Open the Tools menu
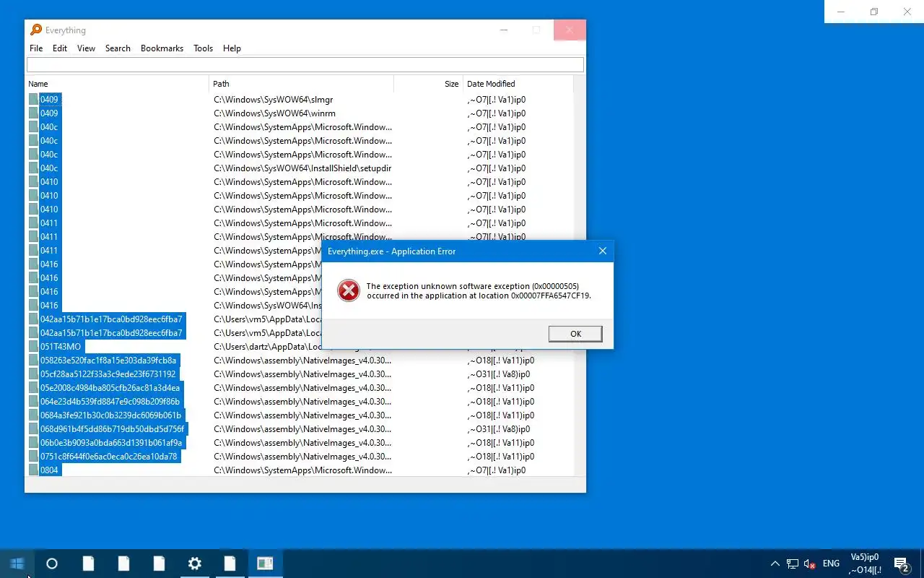Image resolution: width=924 pixels, height=578 pixels. tap(203, 48)
